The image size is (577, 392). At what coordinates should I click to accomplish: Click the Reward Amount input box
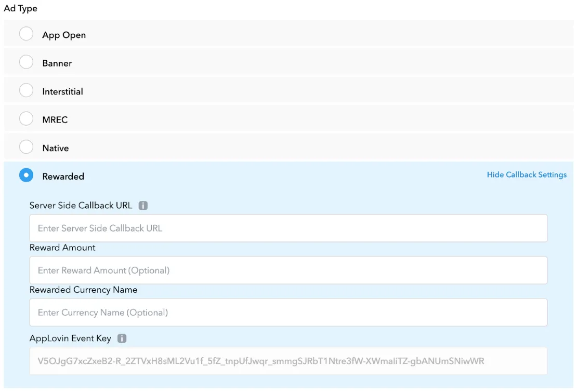coord(288,270)
